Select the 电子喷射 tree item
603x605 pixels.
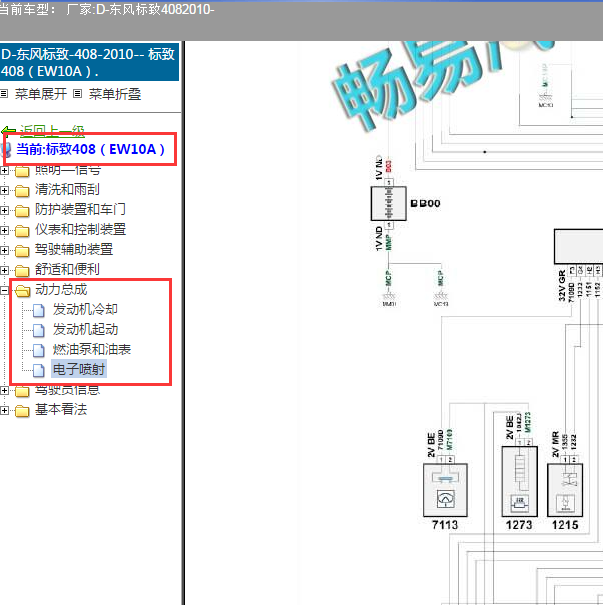point(79,369)
